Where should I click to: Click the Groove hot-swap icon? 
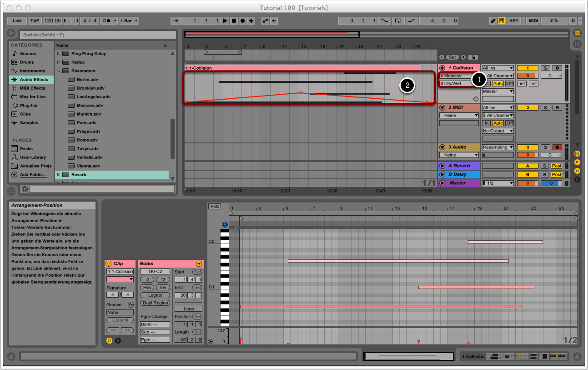131,304
